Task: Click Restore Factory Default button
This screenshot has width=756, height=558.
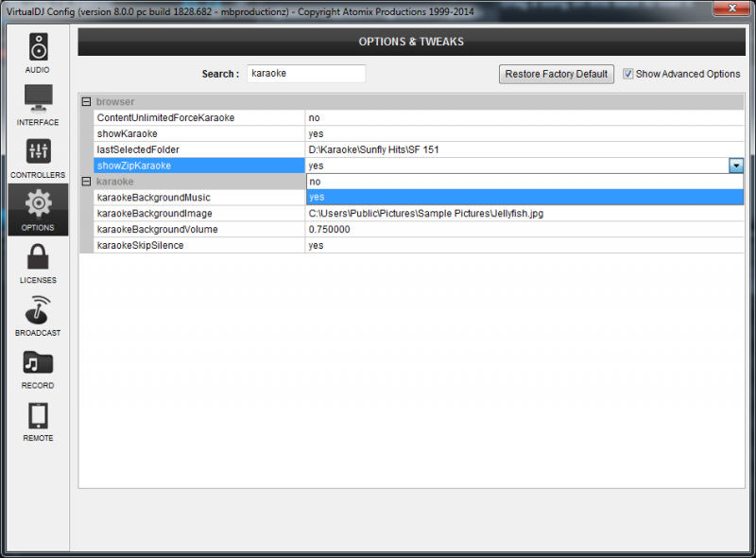Action: coord(557,74)
